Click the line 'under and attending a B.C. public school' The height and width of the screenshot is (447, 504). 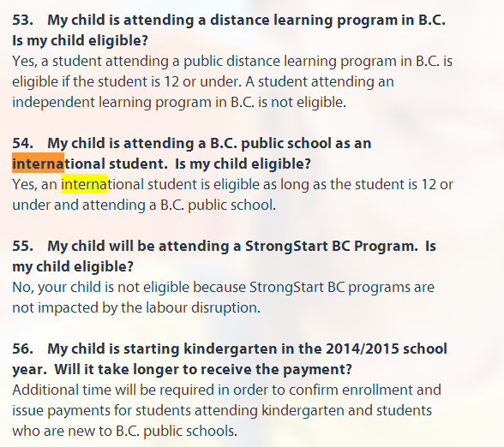144,205
